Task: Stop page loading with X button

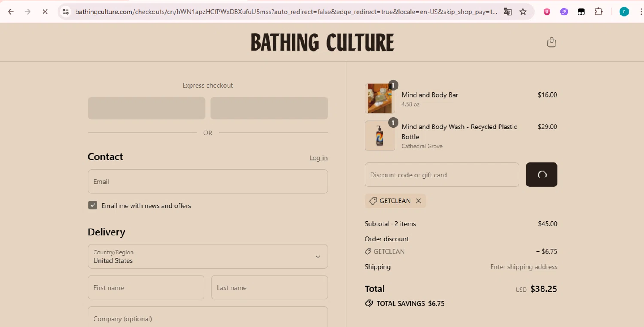Action: [45, 12]
